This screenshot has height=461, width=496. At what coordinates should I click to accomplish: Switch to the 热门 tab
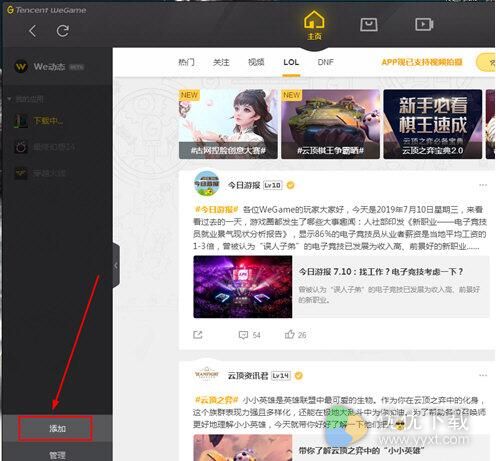click(186, 62)
